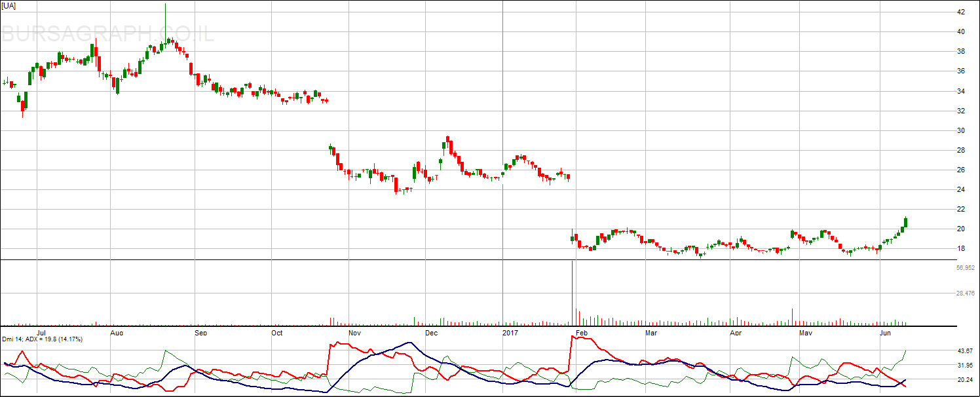
Task: Click the tallest volume spike bar before Feb
Action: (573, 292)
